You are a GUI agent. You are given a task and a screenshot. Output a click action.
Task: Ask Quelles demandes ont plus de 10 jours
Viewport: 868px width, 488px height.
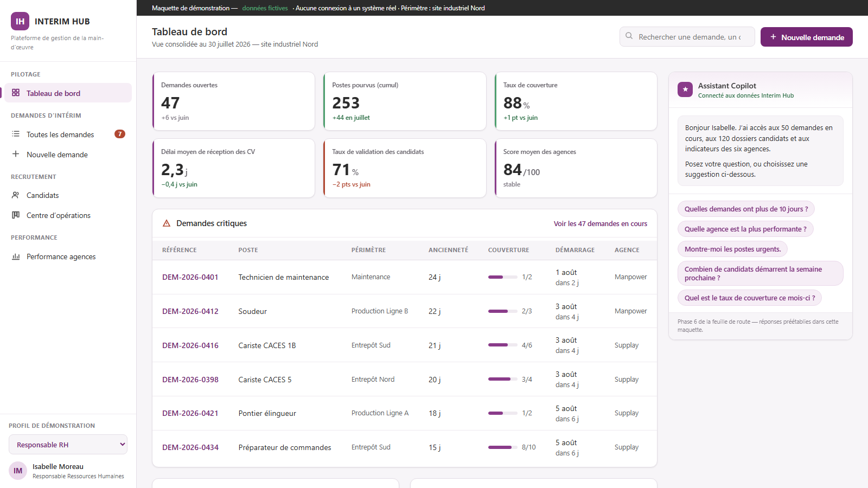click(746, 209)
